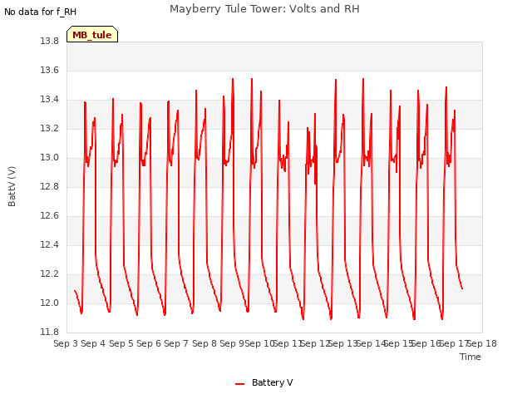Click the Sep 18 x-axis label
Image resolution: width=532 pixels, height=399 pixels.
click(483, 343)
